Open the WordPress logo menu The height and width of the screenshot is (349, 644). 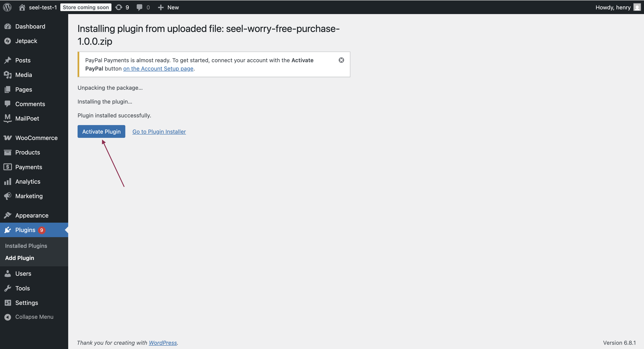tap(7, 7)
